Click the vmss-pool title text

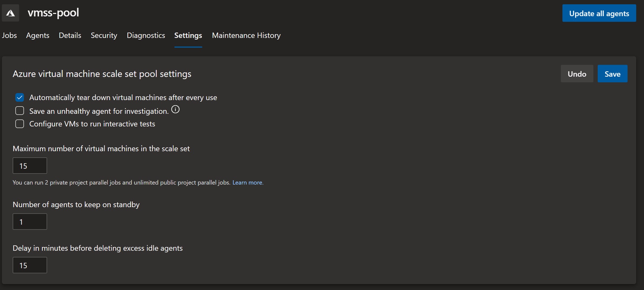53,13
